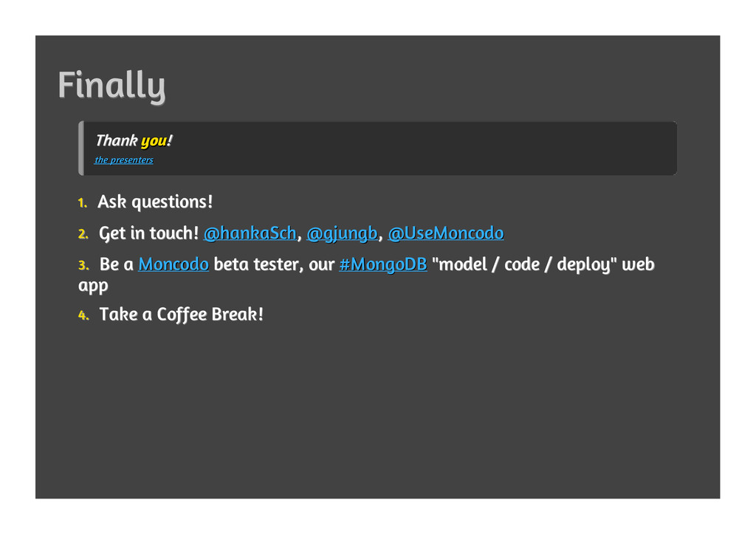Select the yellow word "you" in the quote

point(154,141)
